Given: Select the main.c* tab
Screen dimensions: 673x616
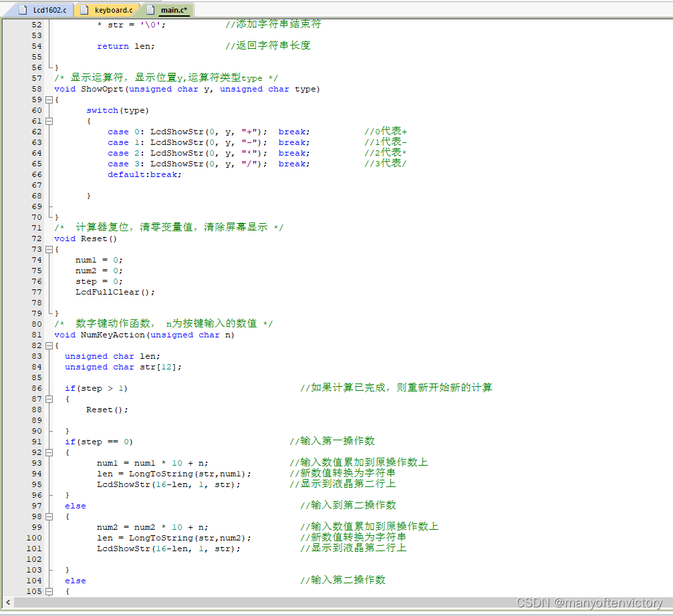Looking at the screenshot, I should coord(168,10).
